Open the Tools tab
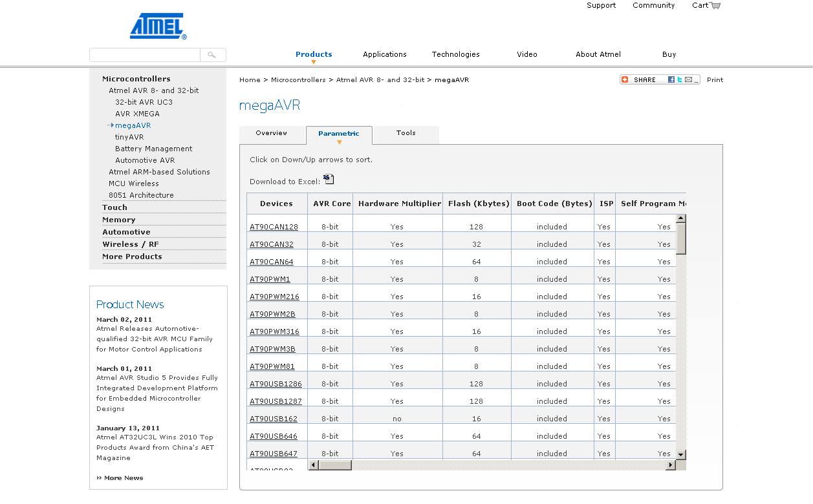Screen dimensions: 813x504 (406, 133)
